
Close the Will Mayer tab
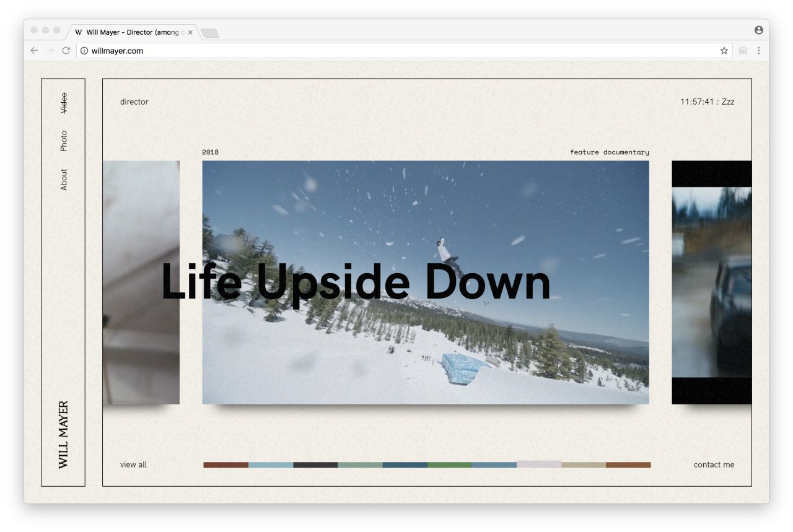tap(190, 32)
